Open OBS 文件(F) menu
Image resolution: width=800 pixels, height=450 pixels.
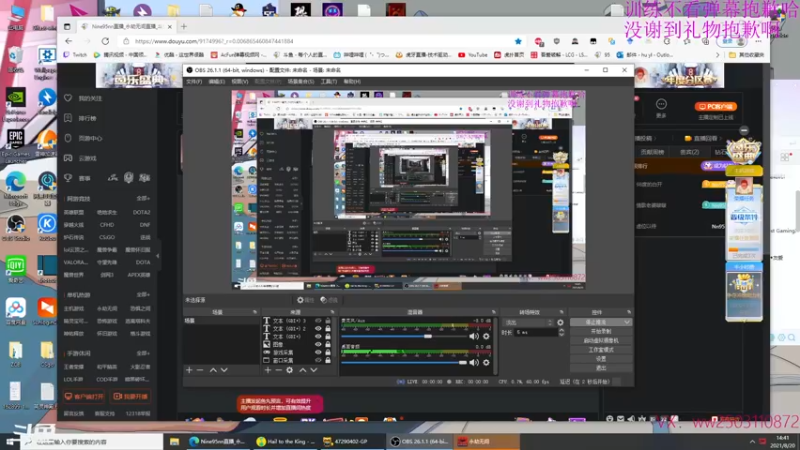(x=194, y=82)
